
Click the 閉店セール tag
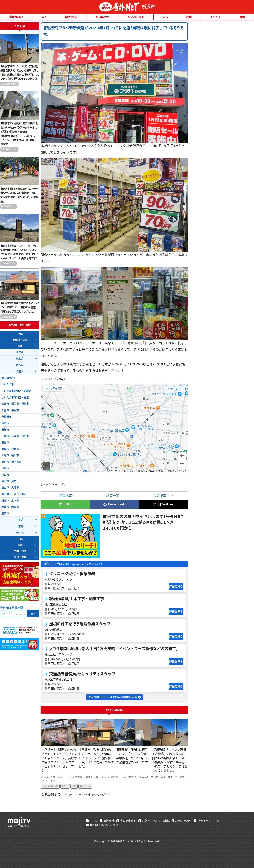(85, 786)
